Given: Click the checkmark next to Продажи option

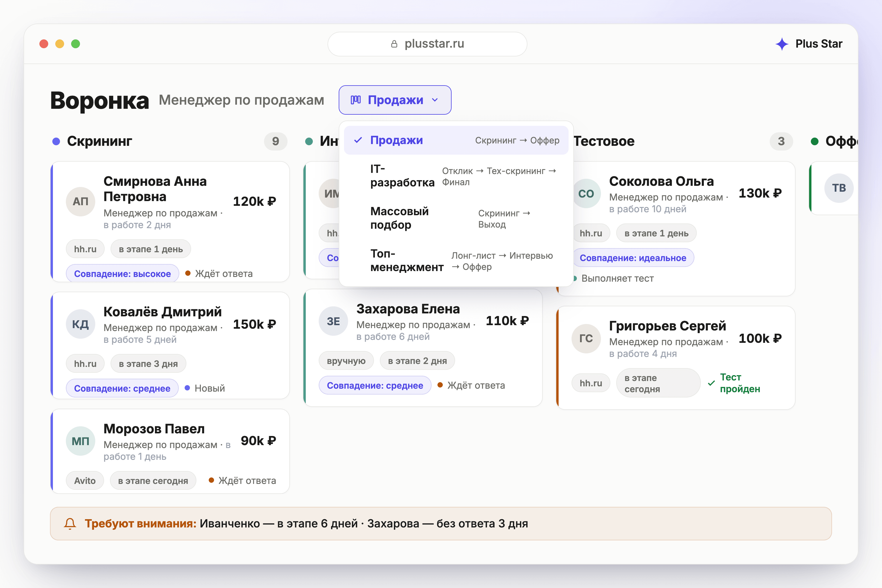Looking at the screenshot, I should pos(358,140).
